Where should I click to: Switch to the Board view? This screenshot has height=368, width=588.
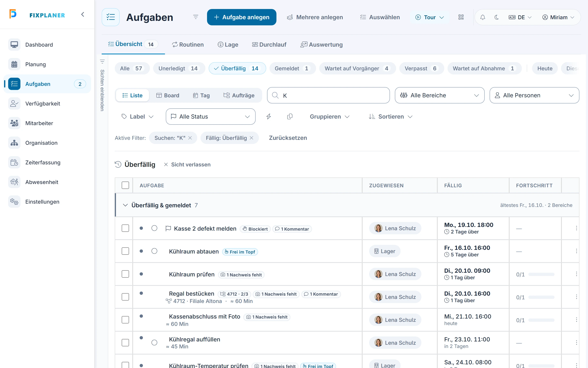[168, 95]
